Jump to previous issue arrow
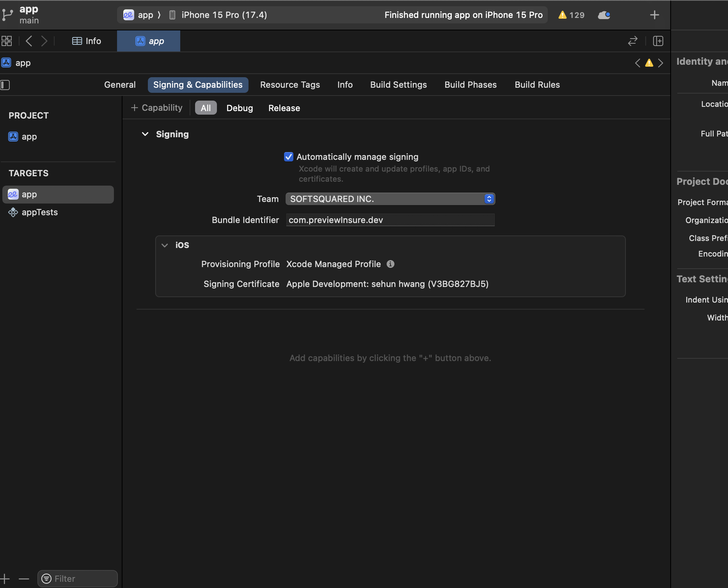Screen dimensions: 728x588 pos(637,63)
